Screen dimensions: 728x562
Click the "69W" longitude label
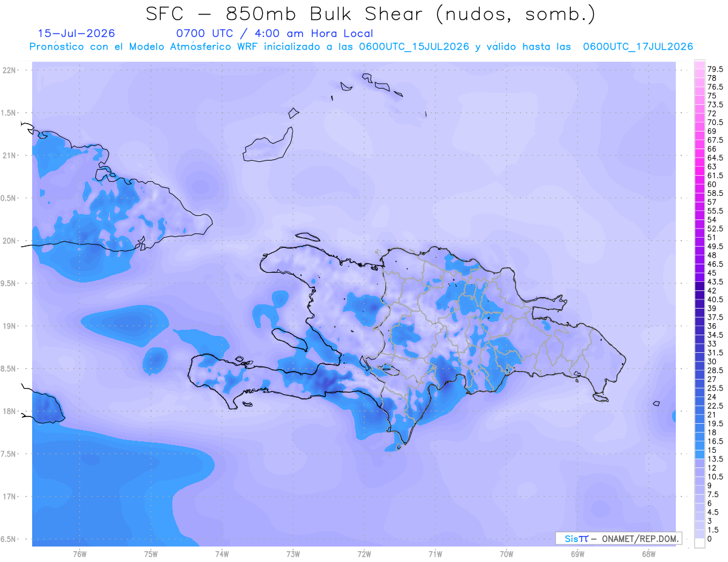tap(578, 554)
